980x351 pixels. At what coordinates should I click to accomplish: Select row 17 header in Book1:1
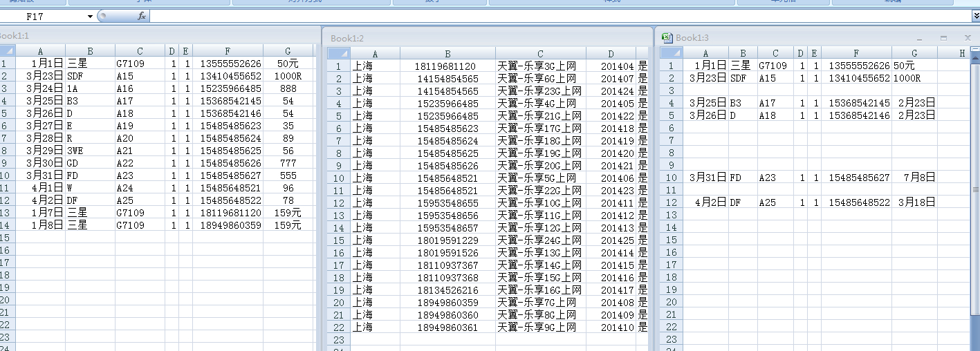click(8, 263)
